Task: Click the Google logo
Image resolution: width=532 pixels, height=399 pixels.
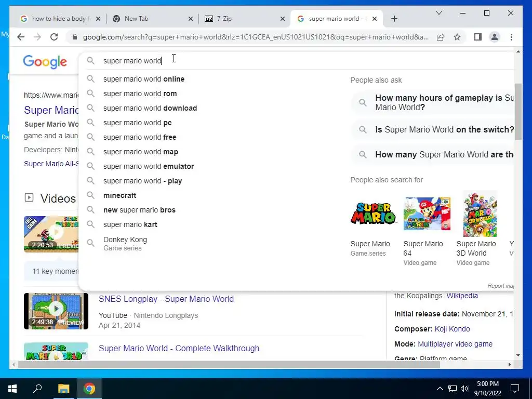Action: click(x=45, y=62)
